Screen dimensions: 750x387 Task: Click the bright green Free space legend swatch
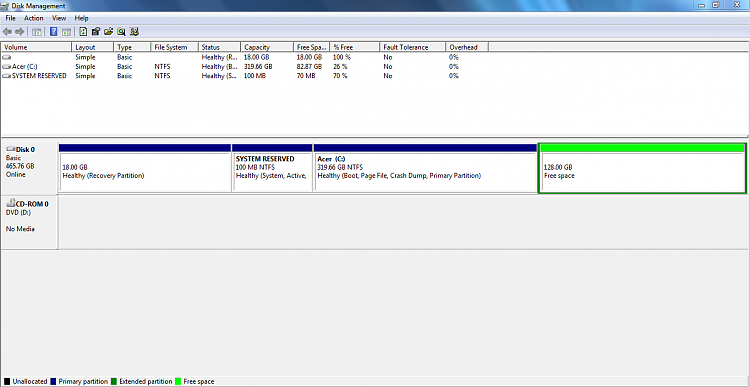(x=178, y=382)
